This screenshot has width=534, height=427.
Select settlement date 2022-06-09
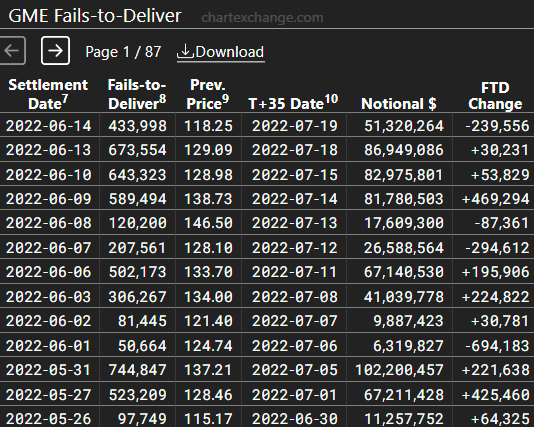click(49, 199)
